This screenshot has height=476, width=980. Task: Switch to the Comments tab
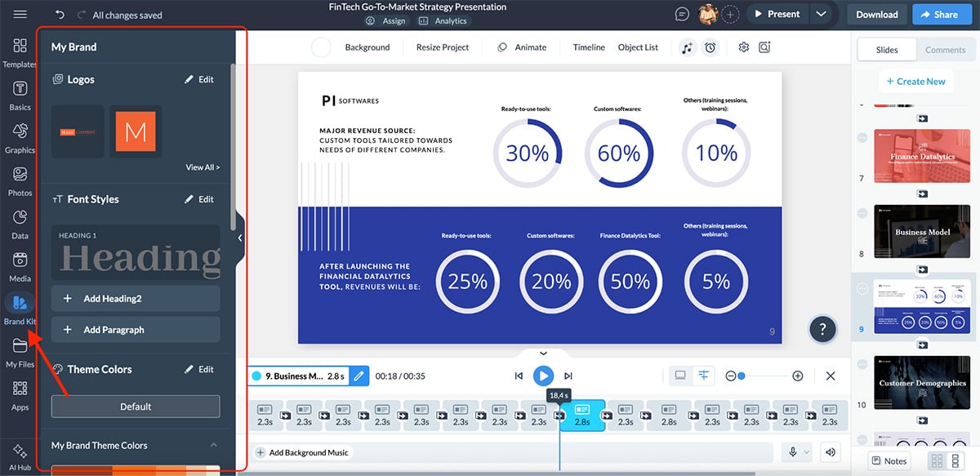pos(945,49)
